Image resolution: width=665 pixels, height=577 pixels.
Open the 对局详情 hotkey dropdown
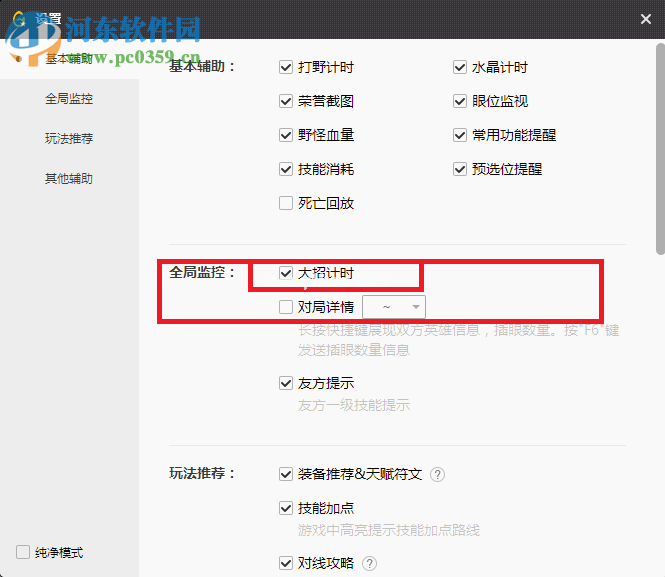394,307
